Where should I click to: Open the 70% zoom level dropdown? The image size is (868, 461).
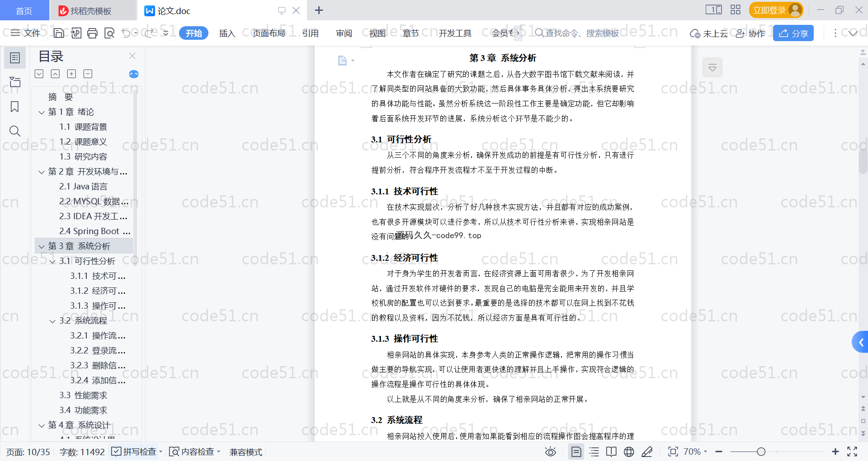695,452
